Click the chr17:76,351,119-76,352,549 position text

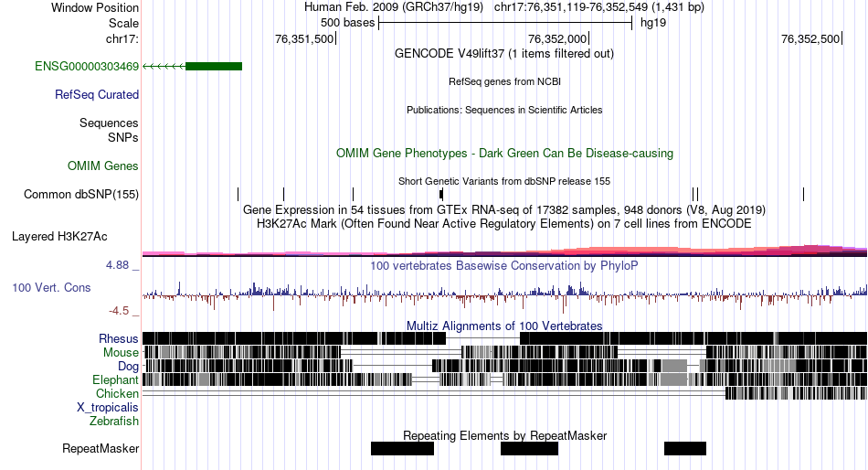tap(599, 7)
